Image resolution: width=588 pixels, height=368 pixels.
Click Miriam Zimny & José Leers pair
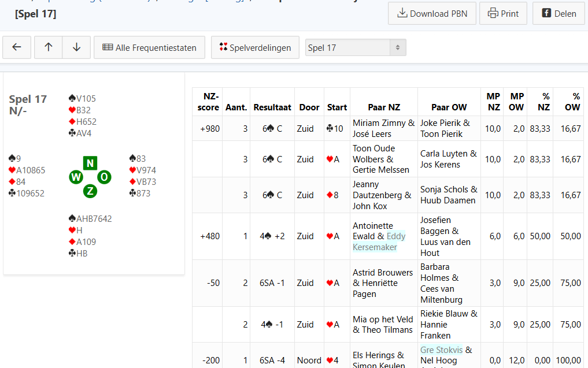384,128
